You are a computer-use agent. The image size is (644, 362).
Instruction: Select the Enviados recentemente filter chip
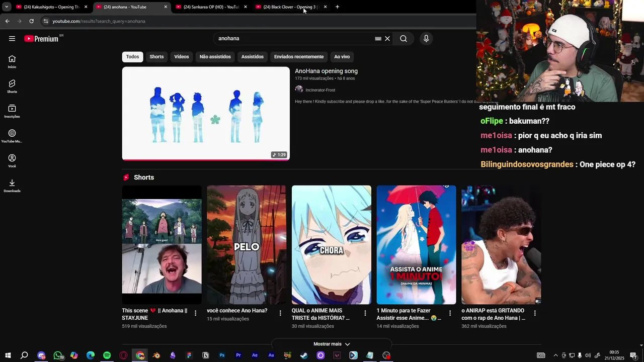(299, 57)
